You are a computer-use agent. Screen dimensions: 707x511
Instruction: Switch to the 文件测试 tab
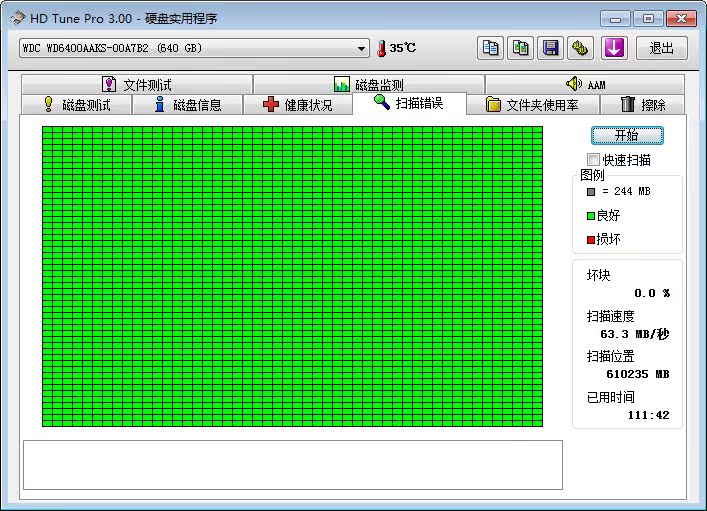[x=137, y=84]
